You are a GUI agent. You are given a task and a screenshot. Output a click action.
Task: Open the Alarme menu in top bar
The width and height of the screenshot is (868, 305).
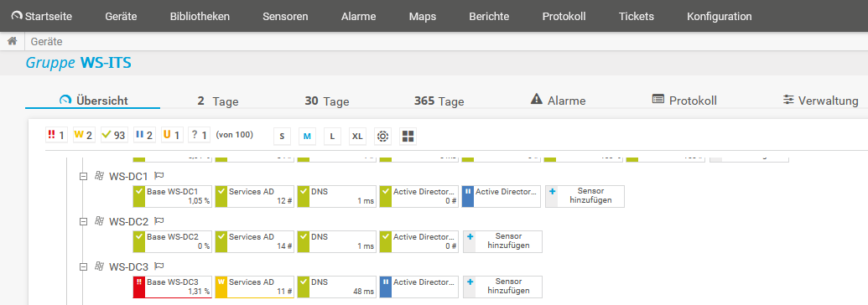click(359, 16)
